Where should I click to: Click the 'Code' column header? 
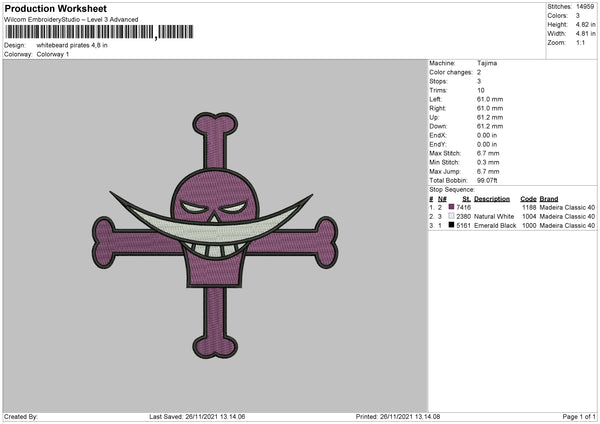pyautogui.click(x=528, y=199)
